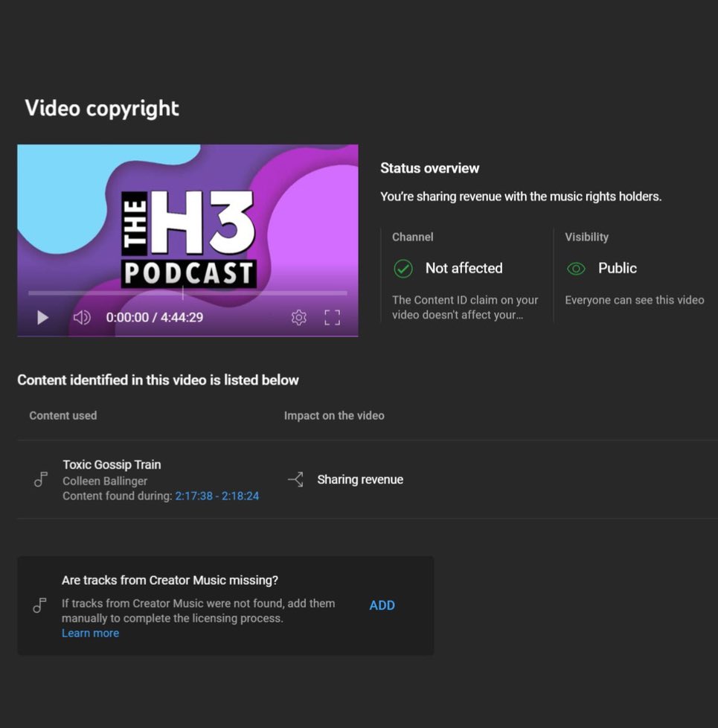This screenshot has width=718, height=728.
Task: Open the video player settings gear
Action: pyautogui.click(x=299, y=318)
